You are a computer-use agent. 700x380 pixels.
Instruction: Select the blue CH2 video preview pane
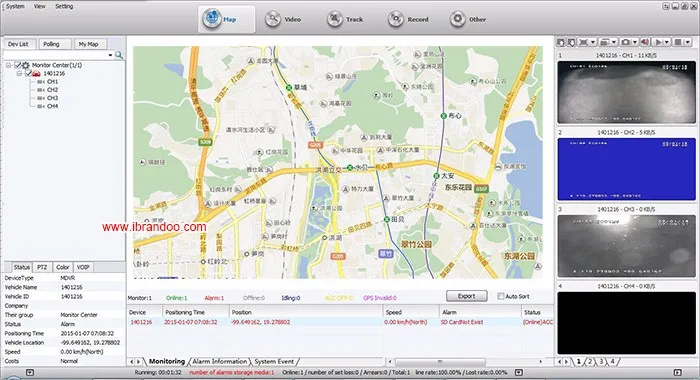click(x=626, y=169)
